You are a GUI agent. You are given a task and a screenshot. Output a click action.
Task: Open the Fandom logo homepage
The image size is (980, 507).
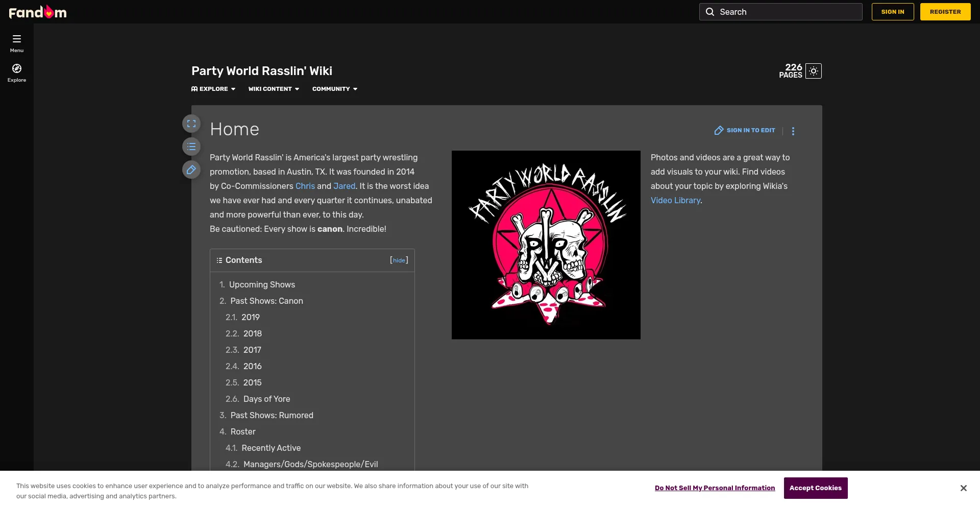(38, 12)
